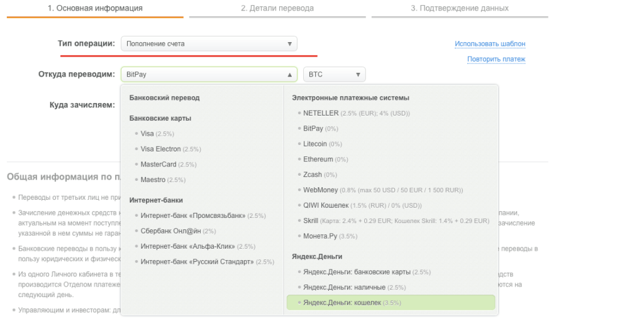Click the 'Использовать шаблон' link
This screenshot has width=644, height=321.
489,44
